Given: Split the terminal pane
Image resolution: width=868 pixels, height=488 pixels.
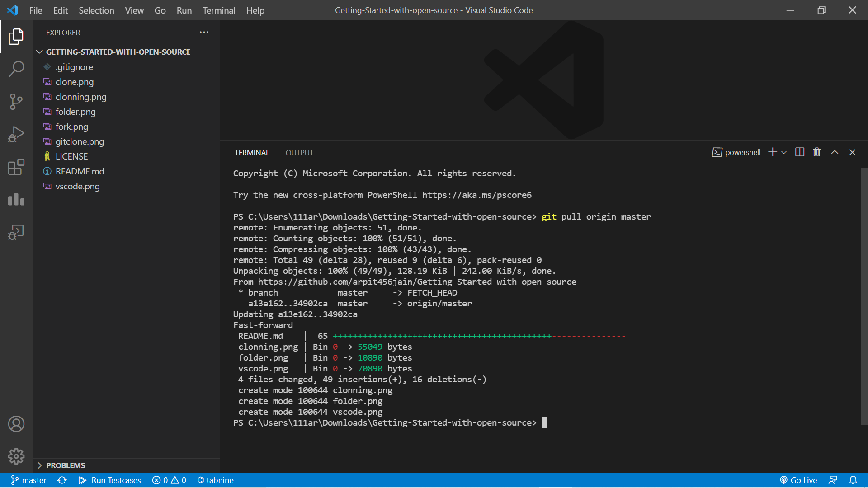Looking at the screenshot, I should (x=799, y=152).
